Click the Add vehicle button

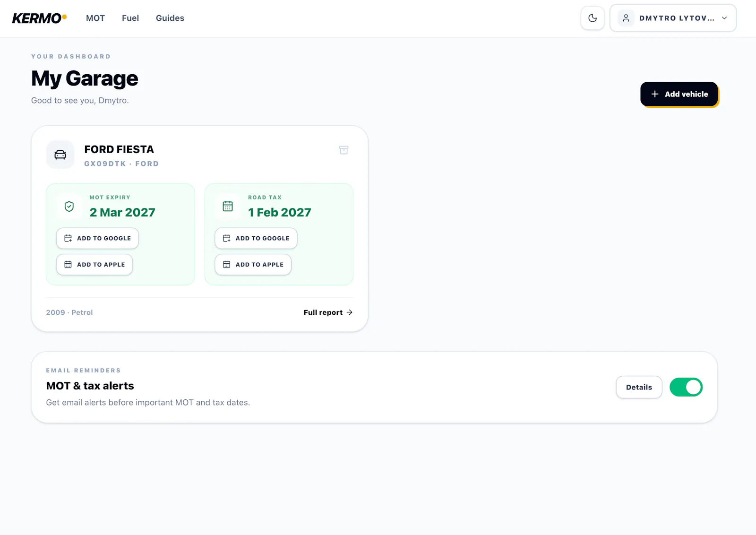pos(679,94)
